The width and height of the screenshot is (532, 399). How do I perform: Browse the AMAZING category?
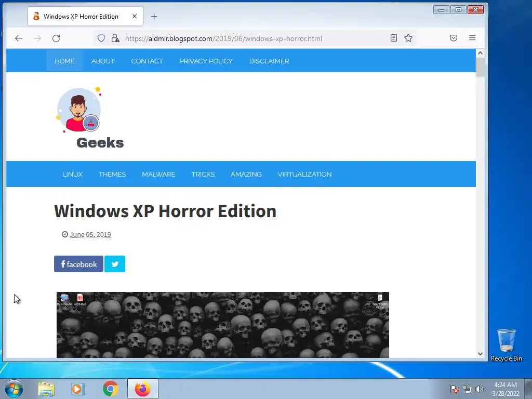pyautogui.click(x=246, y=175)
